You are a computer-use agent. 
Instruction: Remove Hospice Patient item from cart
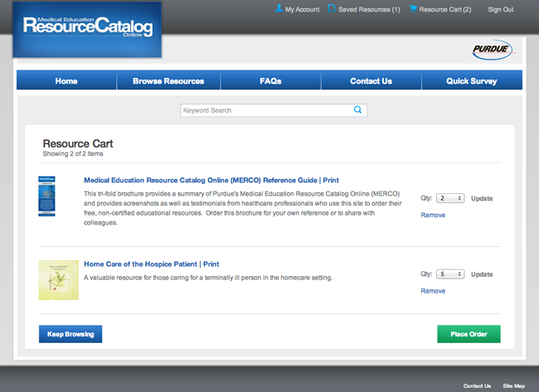[x=433, y=291]
